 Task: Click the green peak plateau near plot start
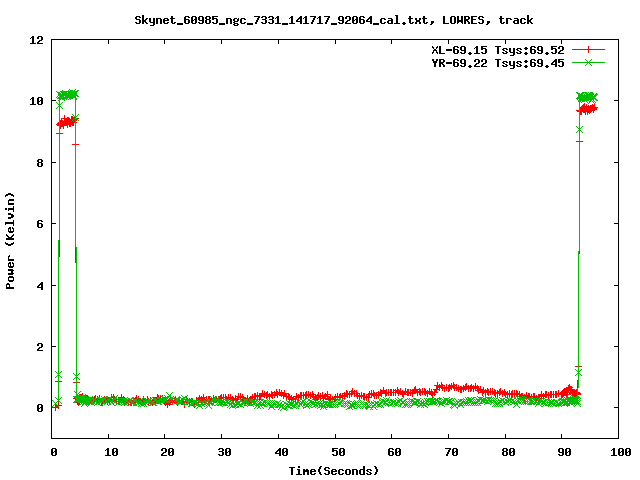[67, 95]
